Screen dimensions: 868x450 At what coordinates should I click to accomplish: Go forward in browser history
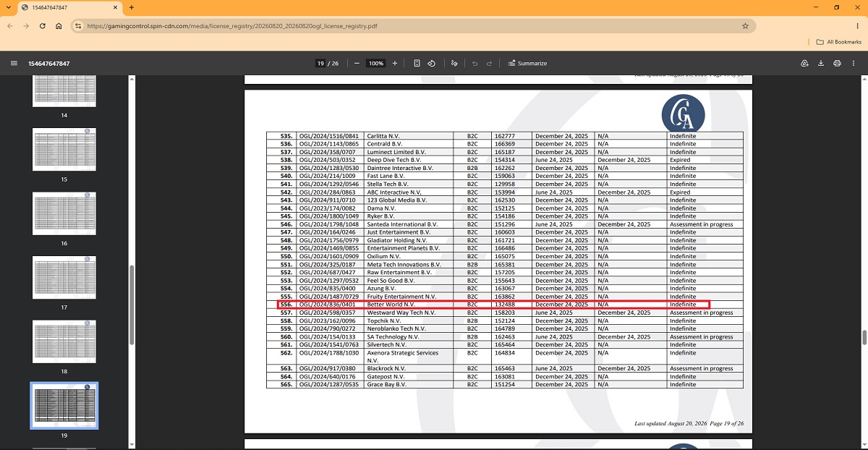coord(27,25)
